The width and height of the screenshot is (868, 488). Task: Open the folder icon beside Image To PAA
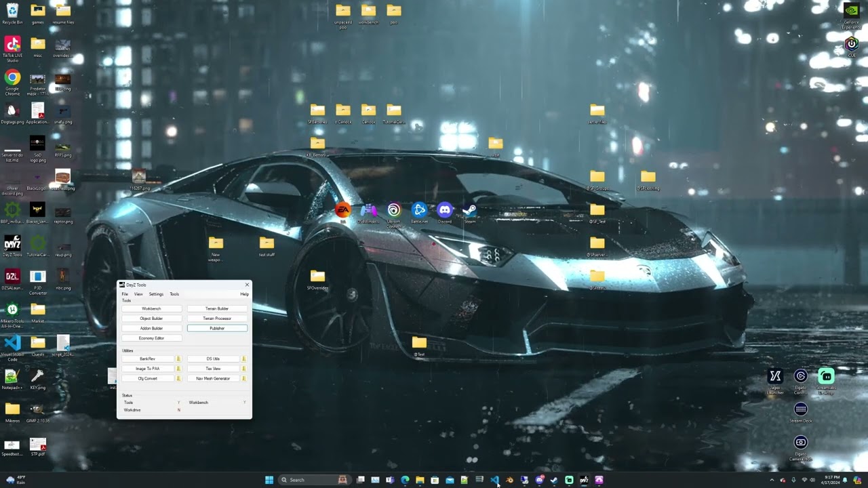[x=178, y=369]
